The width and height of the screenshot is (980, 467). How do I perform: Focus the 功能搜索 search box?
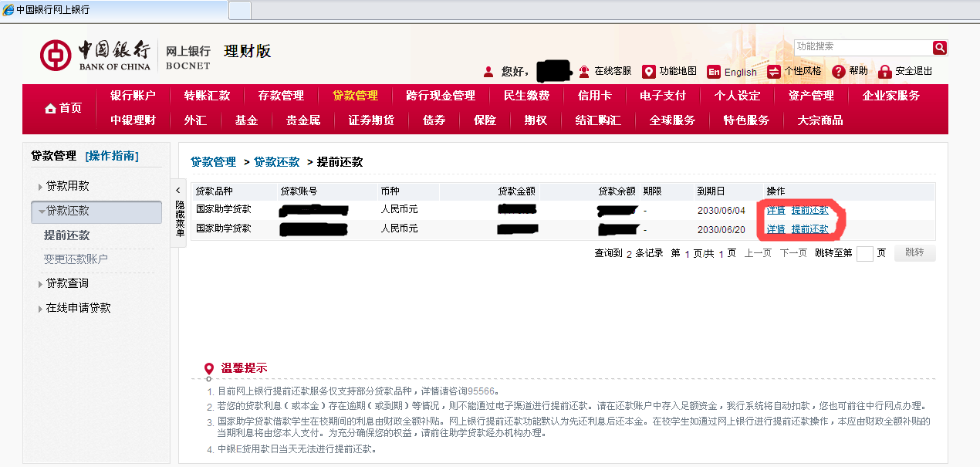pos(863,47)
